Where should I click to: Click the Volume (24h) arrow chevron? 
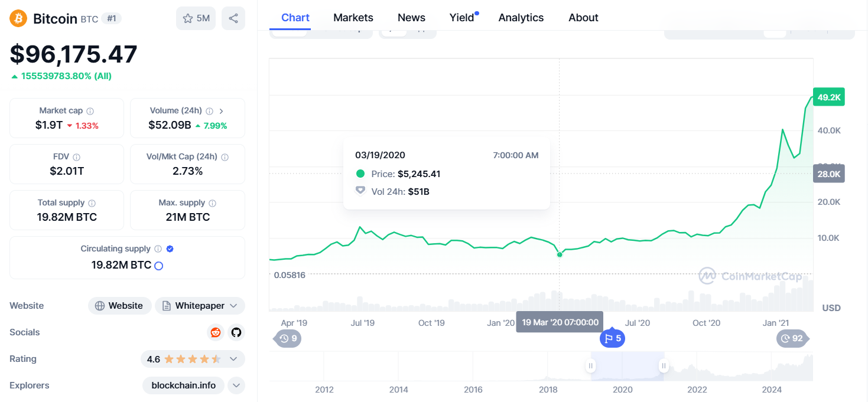[222, 111]
